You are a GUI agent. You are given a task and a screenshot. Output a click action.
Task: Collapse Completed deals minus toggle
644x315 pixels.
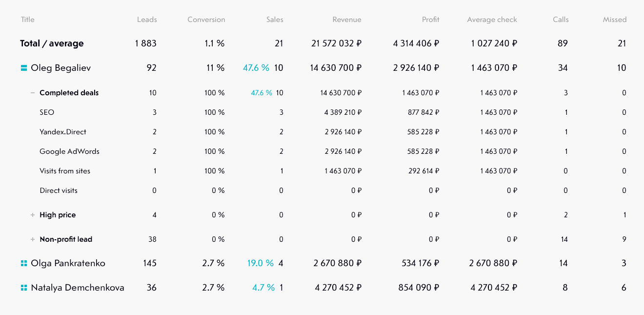pos(33,93)
